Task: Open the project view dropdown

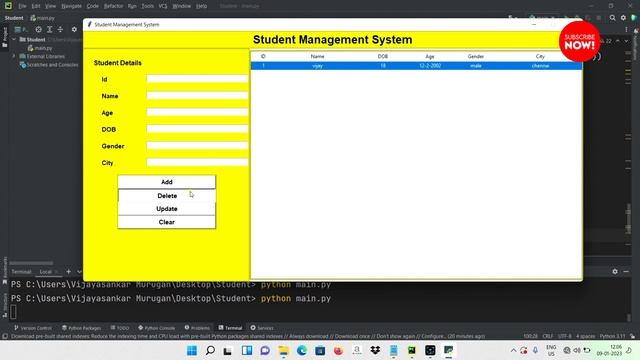Action: 21,29
